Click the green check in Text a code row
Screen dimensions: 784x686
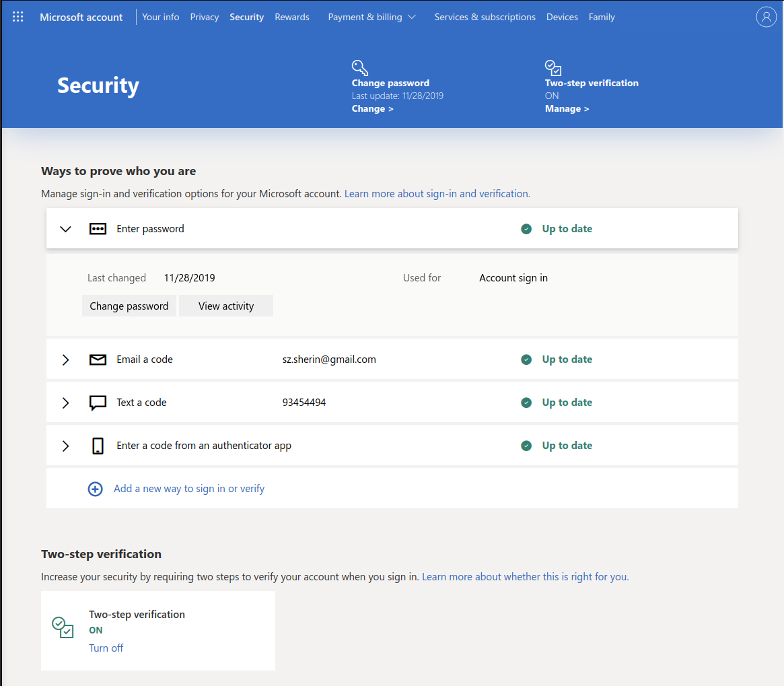[526, 403]
